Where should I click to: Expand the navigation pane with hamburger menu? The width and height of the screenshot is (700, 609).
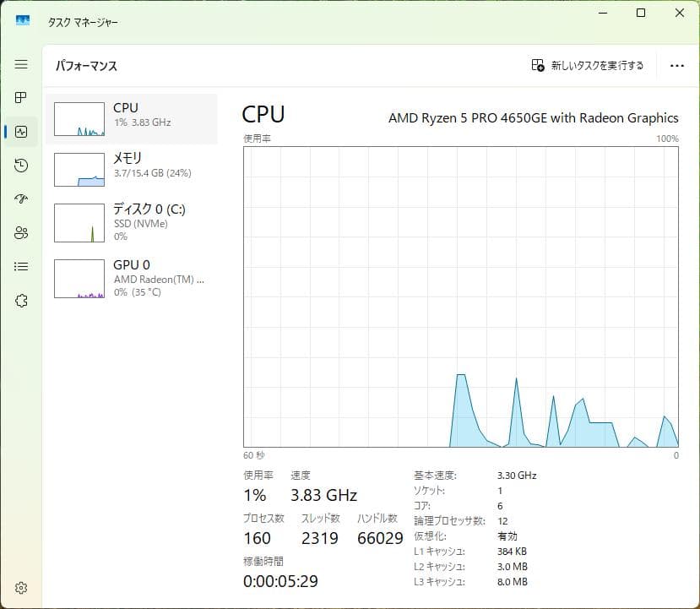21,63
